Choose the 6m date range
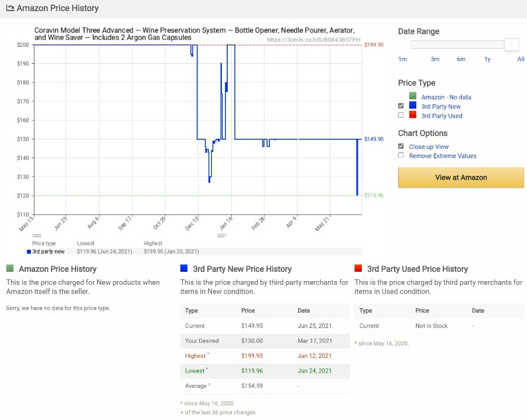Viewport: 527px width, 420px height. 461,59
